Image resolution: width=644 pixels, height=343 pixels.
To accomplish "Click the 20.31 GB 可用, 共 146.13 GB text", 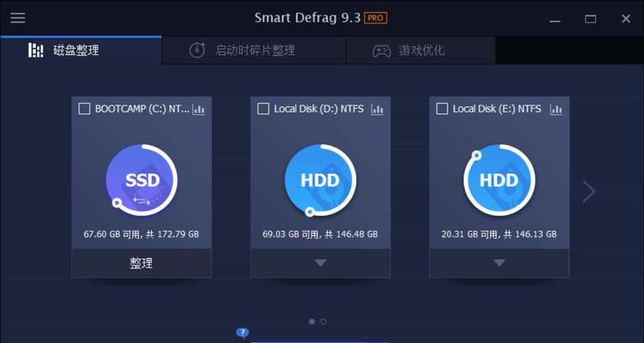I will point(499,234).
